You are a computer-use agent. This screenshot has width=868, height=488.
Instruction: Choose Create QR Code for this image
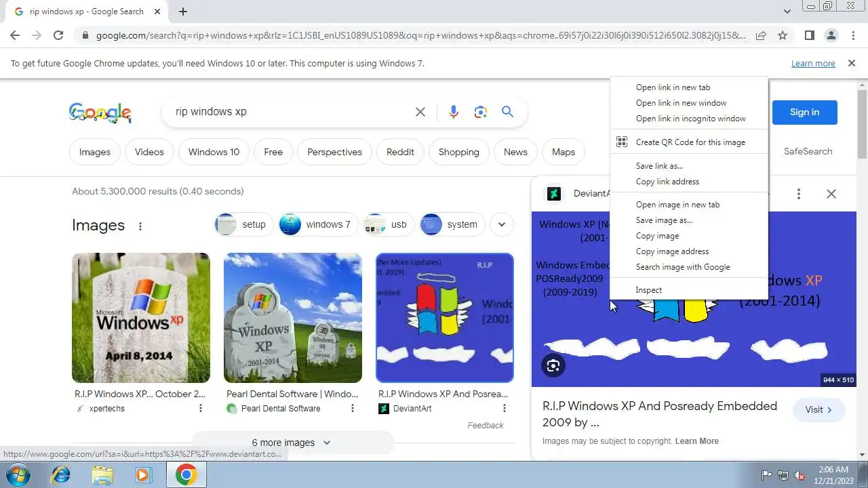[x=689, y=142]
